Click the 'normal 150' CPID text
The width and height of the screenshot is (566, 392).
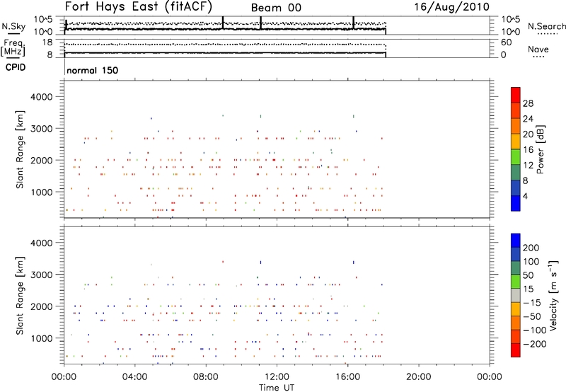[x=93, y=70]
